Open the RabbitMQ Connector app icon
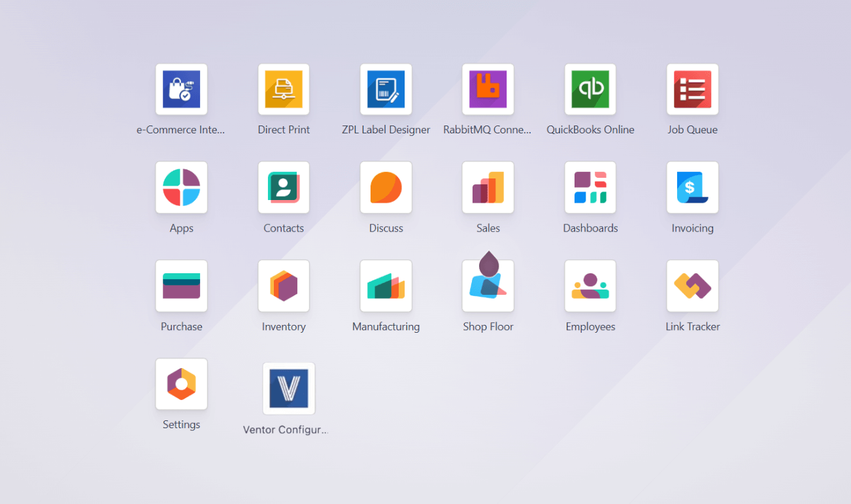 click(x=488, y=89)
